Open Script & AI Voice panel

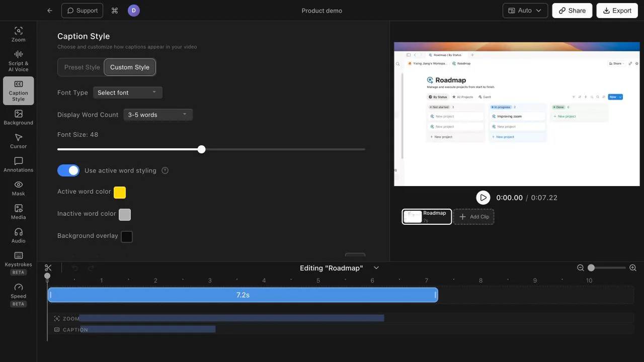[x=18, y=61]
